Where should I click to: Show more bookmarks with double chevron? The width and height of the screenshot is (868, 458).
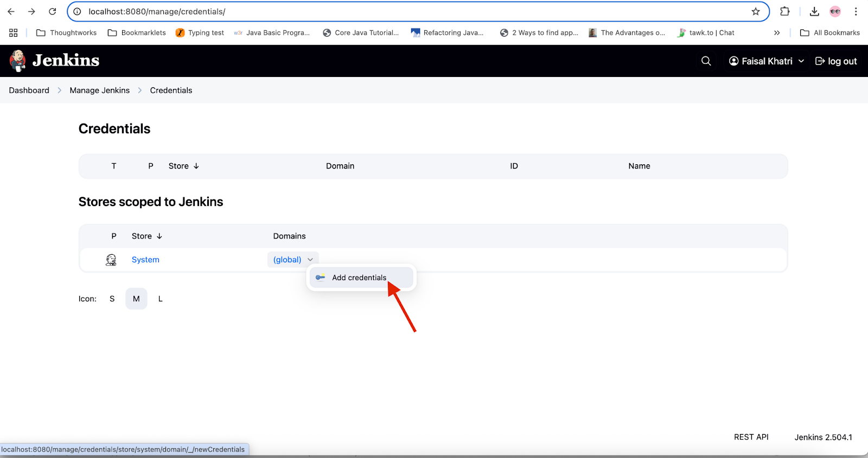[x=777, y=33]
